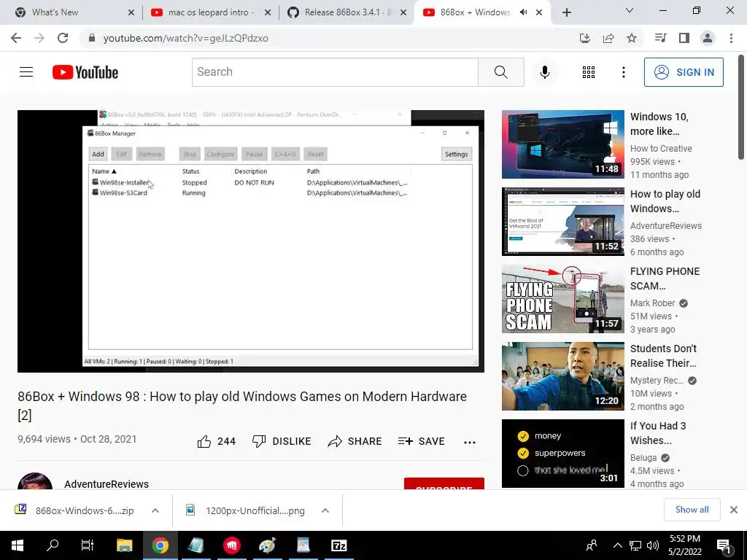Switch to Release 86Box 3.4.1 tab

[348, 12]
